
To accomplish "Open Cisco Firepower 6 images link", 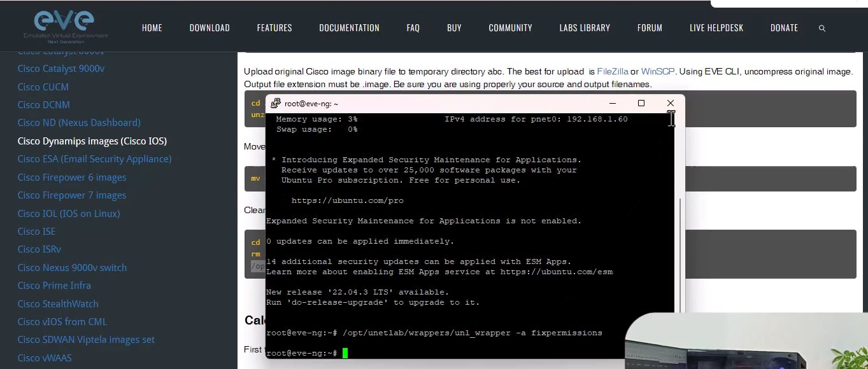I will pyautogui.click(x=72, y=177).
